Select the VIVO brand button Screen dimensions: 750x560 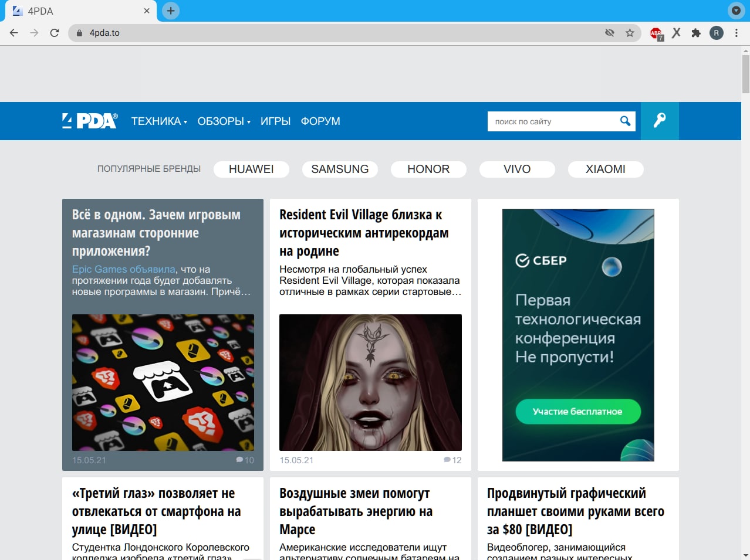[x=517, y=169]
